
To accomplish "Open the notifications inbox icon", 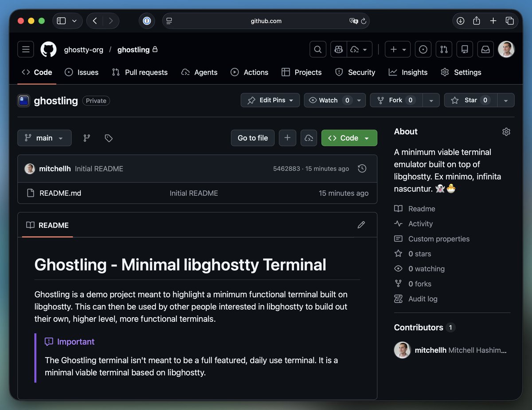I will coord(485,49).
